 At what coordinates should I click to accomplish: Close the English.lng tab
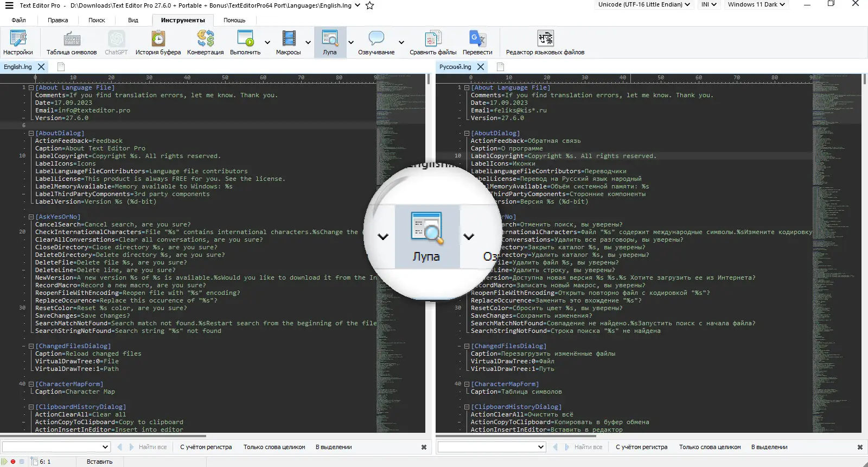[x=41, y=67]
